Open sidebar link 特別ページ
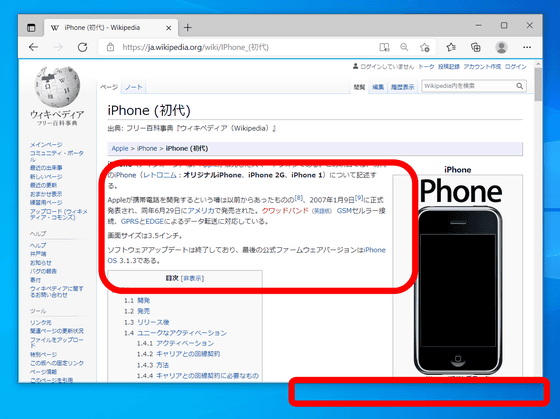 coord(43,354)
